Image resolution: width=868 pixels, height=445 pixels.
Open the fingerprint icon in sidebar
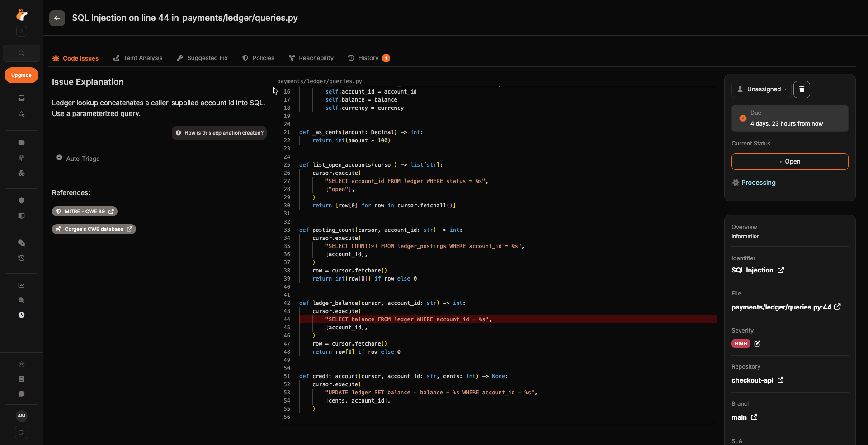(x=21, y=158)
